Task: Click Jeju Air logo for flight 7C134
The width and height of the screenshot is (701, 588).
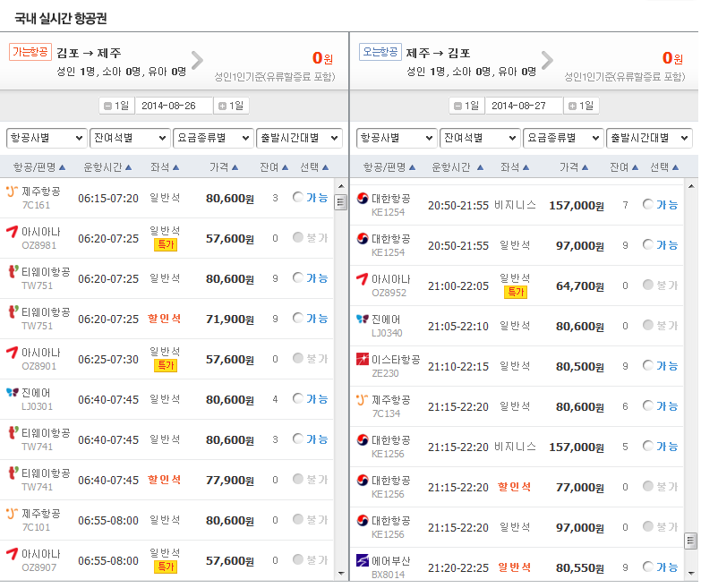Action: (x=362, y=400)
